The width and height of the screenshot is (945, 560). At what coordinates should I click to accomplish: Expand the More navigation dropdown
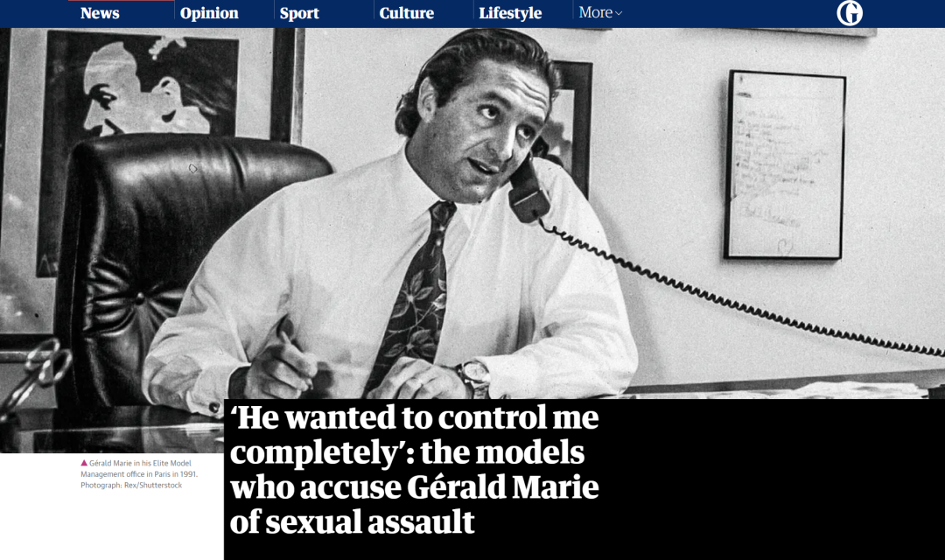[x=600, y=12]
